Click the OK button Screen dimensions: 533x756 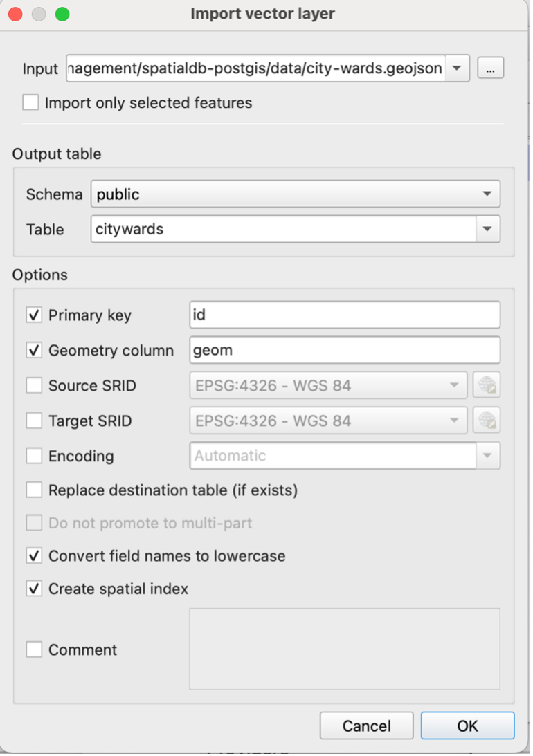pos(467,726)
